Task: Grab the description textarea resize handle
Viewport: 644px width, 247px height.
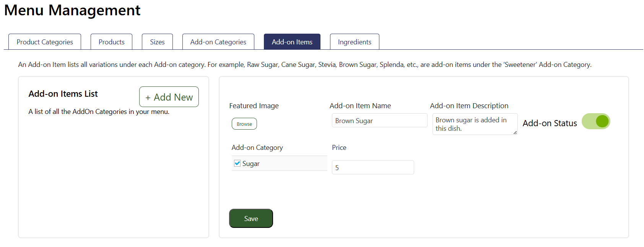Action: tap(515, 133)
